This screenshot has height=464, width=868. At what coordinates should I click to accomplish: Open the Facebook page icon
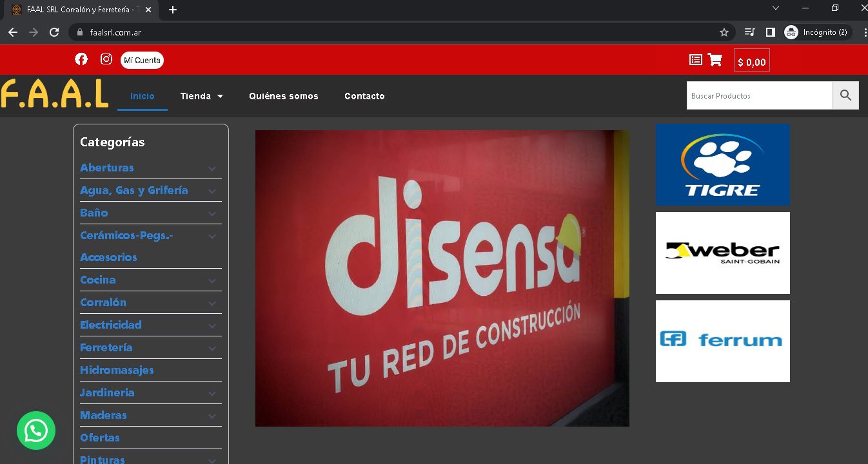tap(81, 59)
